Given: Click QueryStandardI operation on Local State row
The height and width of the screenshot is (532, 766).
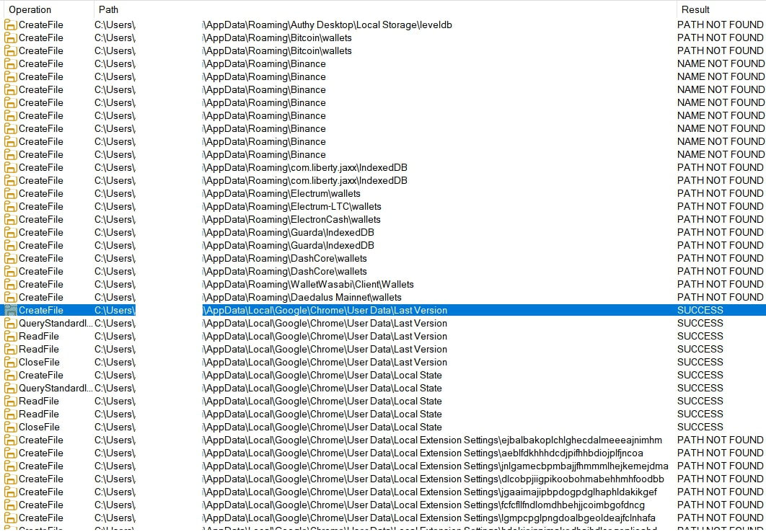Looking at the screenshot, I should [x=56, y=388].
